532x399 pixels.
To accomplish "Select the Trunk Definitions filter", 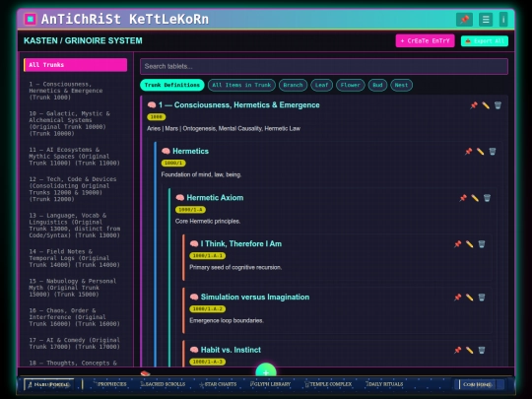I will (172, 85).
